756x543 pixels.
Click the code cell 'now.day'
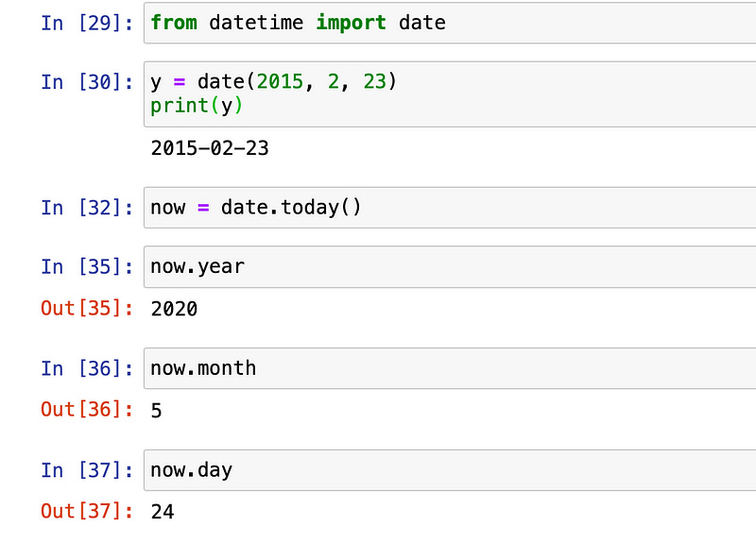[x=450, y=470]
